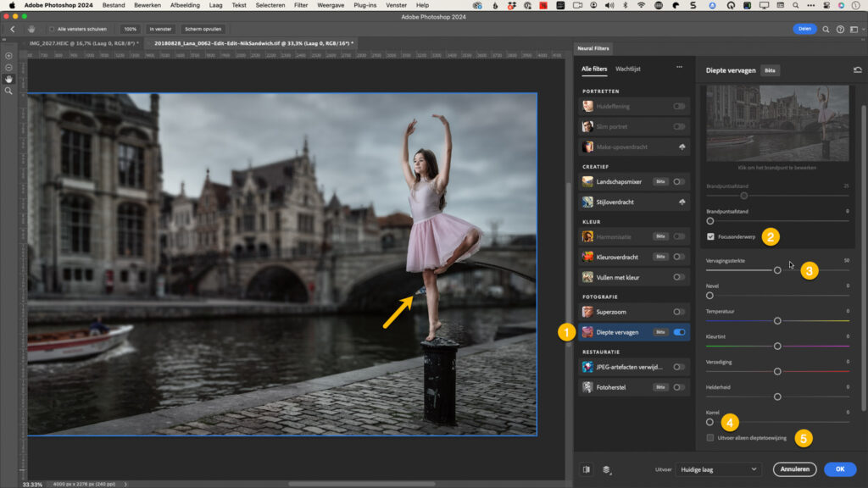This screenshot has height=488, width=868.
Task: Click the Scherm opvullen button
Action: coord(203,30)
